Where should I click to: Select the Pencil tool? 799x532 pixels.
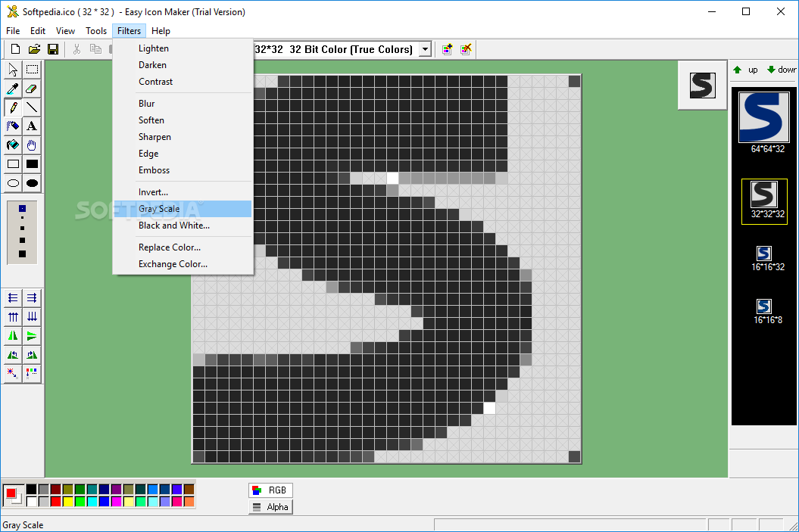tap(13, 107)
